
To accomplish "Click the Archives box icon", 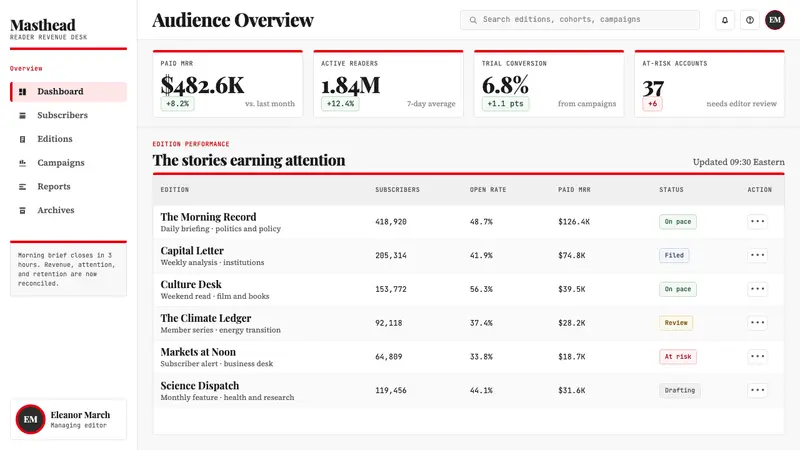I will click(22, 211).
